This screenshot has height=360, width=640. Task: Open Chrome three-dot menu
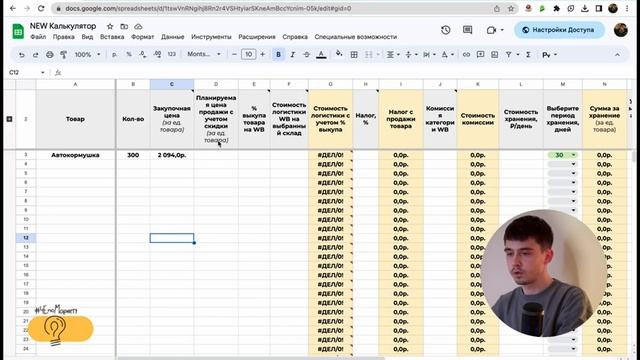[x=627, y=8]
